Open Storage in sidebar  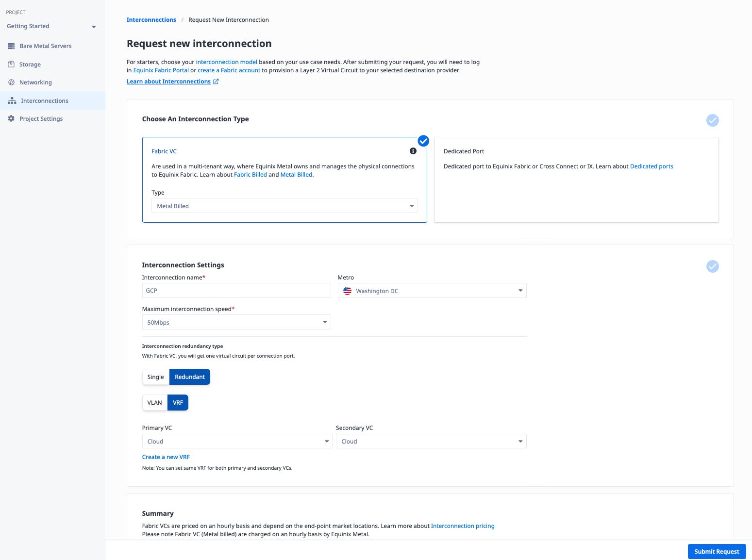52,64
